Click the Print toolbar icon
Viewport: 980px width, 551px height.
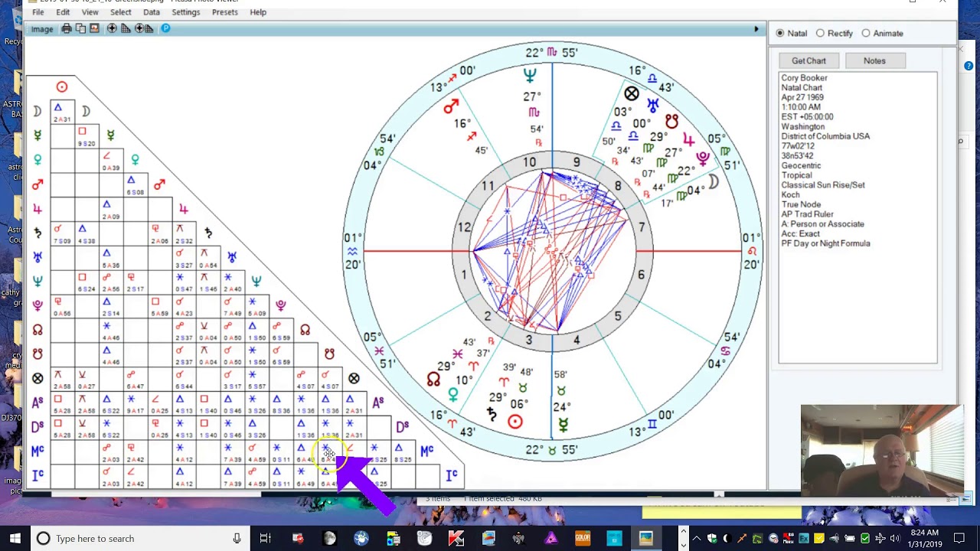(x=67, y=28)
